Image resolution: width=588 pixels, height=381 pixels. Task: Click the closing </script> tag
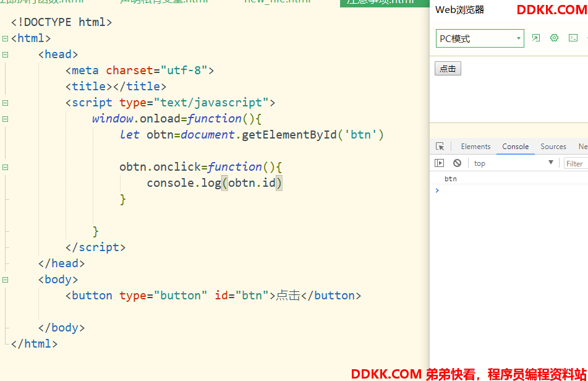[x=95, y=247]
